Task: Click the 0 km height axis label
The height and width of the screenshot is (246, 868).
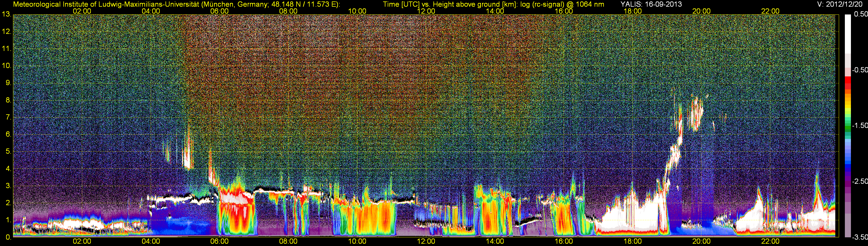Action: (x=8, y=237)
